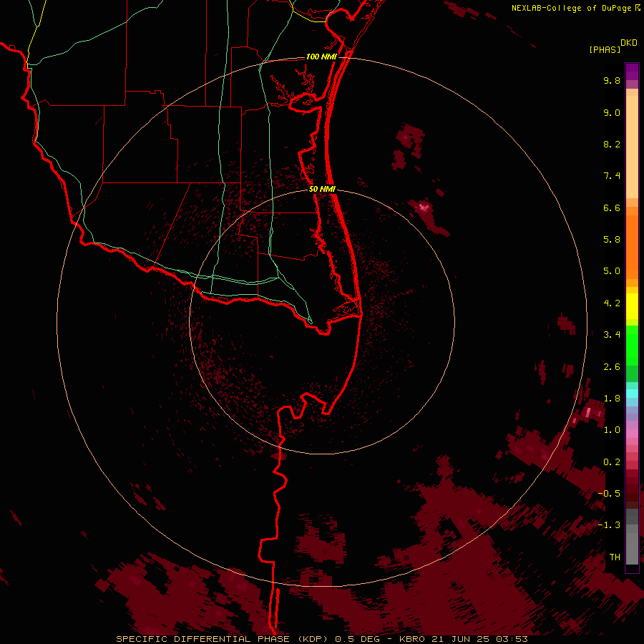This screenshot has width=644, height=644.
Task: Click the 3.4 color scale value
Action: pos(612,335)
